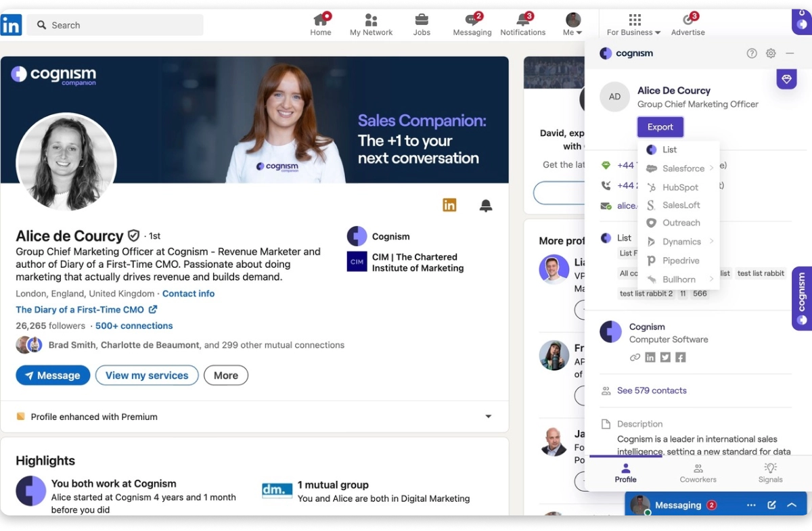Open the 500+ connections link

pyautogui.click(x=134, y=326)
